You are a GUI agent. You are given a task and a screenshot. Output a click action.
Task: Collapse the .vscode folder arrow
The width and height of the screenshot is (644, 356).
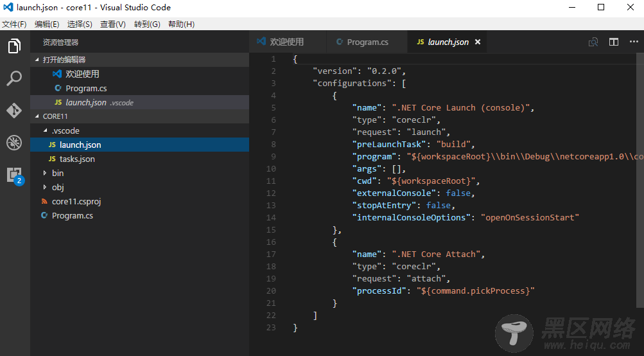(45, 130)
